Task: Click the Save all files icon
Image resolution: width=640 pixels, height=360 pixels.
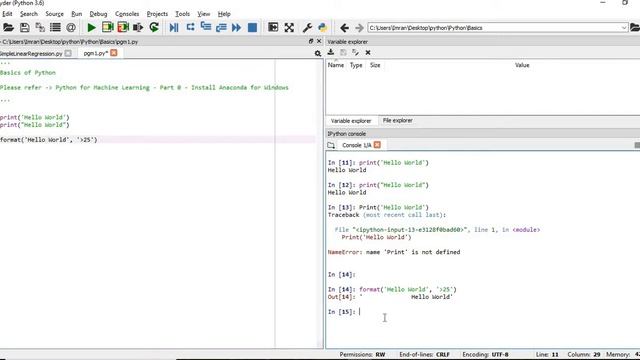Action: (x=40, y=27)
